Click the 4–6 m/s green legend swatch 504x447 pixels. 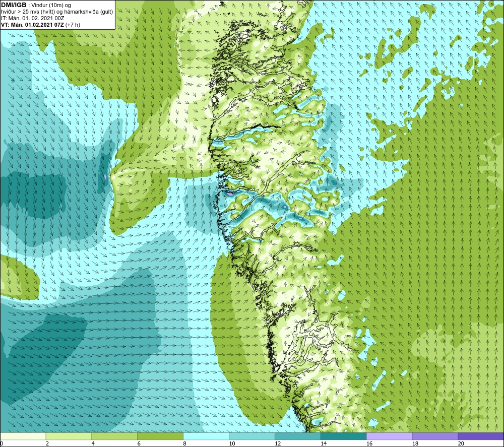[x=114, y=436]
